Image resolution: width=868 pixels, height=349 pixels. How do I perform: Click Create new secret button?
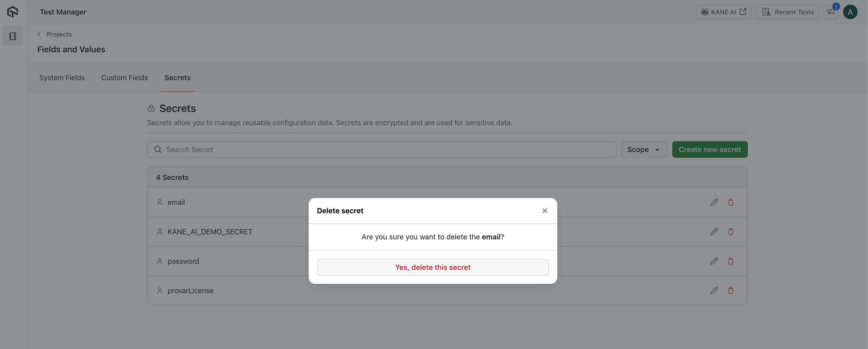point(710,149)
